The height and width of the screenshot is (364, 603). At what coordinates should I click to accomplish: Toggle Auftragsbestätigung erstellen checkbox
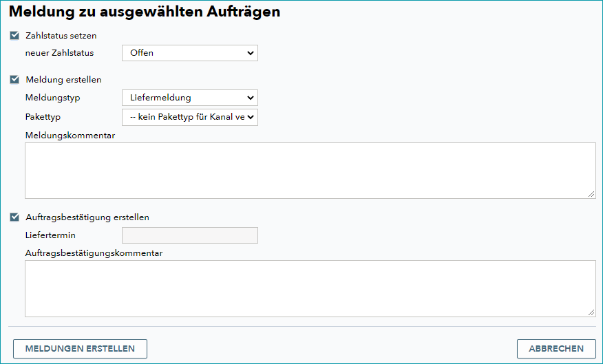pos(14,217)
